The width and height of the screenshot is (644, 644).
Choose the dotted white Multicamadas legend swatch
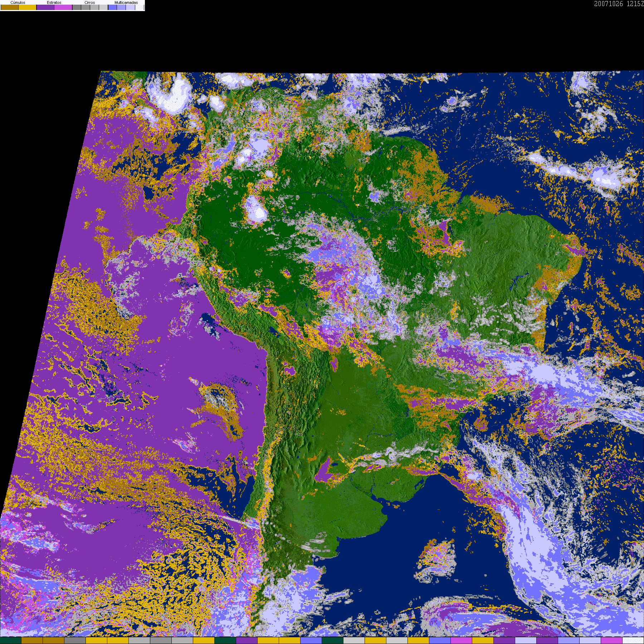139,8
